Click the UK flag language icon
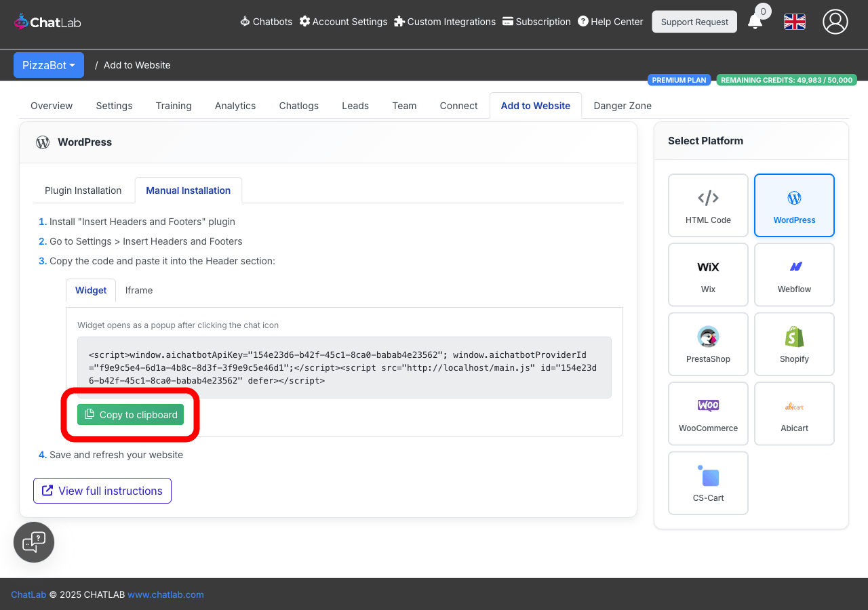The image size is (868, 610). [794, 22]
